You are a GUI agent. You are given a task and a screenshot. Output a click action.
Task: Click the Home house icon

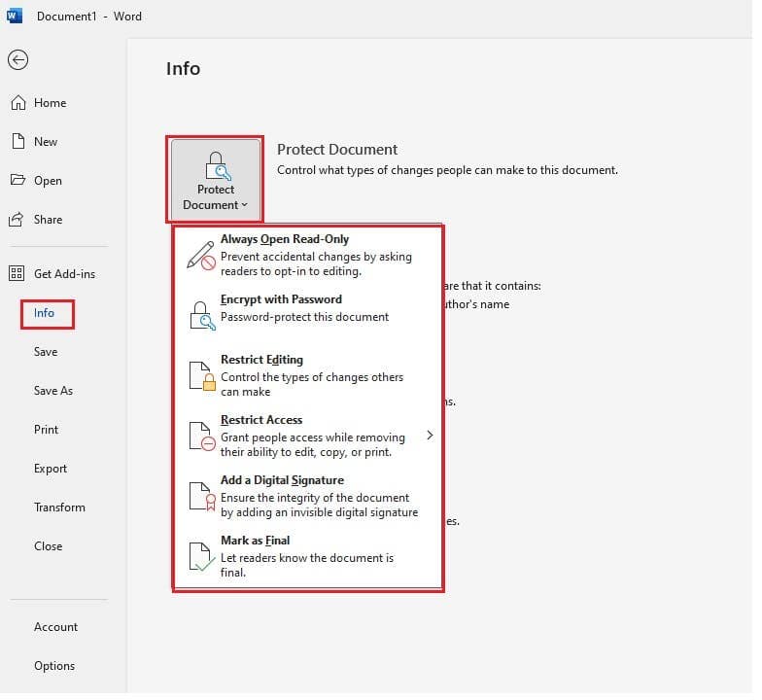17,103
